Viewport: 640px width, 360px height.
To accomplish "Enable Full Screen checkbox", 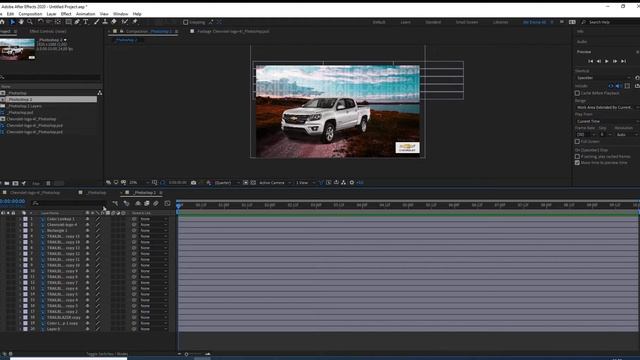I will (577, 142).
